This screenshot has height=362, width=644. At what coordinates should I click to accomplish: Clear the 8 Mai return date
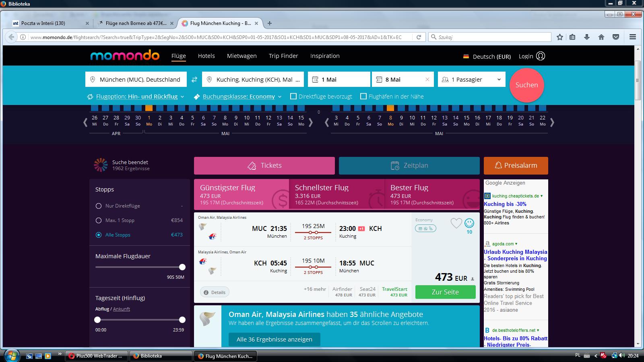pyautogui.click(x=427, y=80)
